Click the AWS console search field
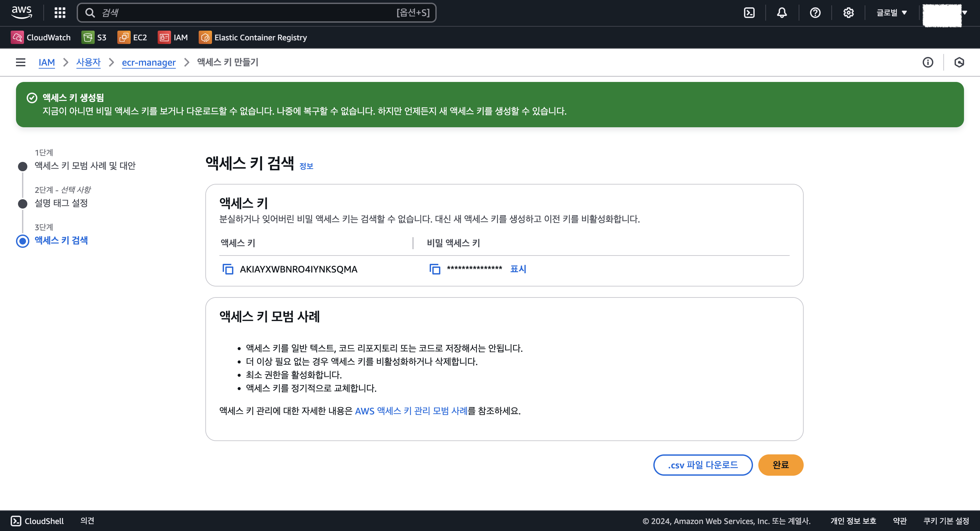 pos(247,13)
